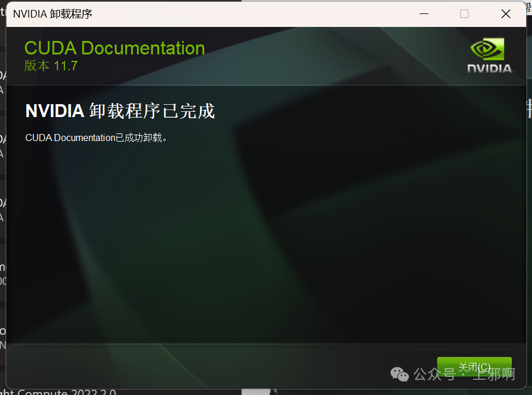Click the 'NVIDIA 卸载程序已完成' heading
532x395 pixels.
click(120, 111)
